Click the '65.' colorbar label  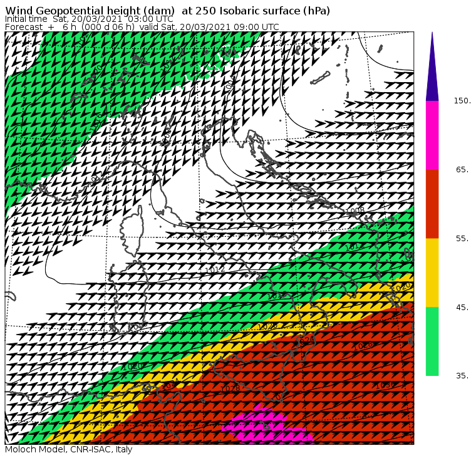click(462, 169)
